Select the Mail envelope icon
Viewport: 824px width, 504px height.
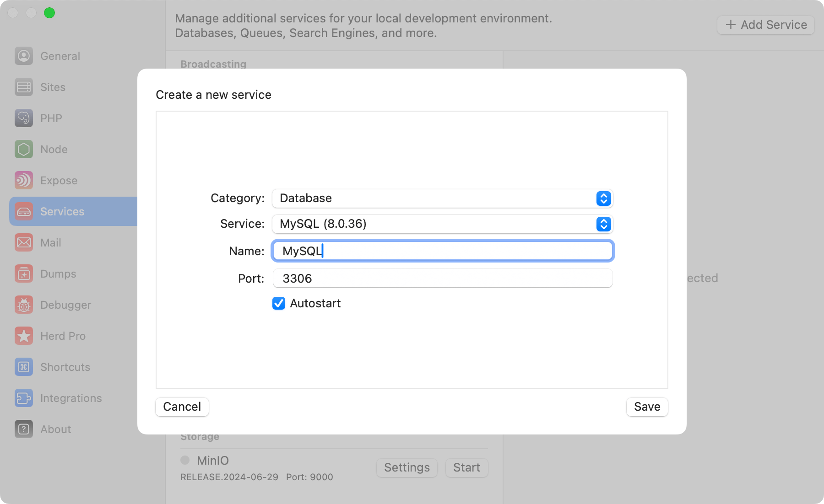pyautogui.click(x=23, y=242)
